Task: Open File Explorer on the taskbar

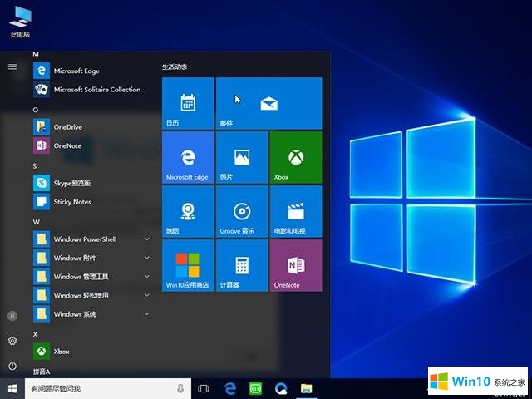Action: (x=306, y=388)
